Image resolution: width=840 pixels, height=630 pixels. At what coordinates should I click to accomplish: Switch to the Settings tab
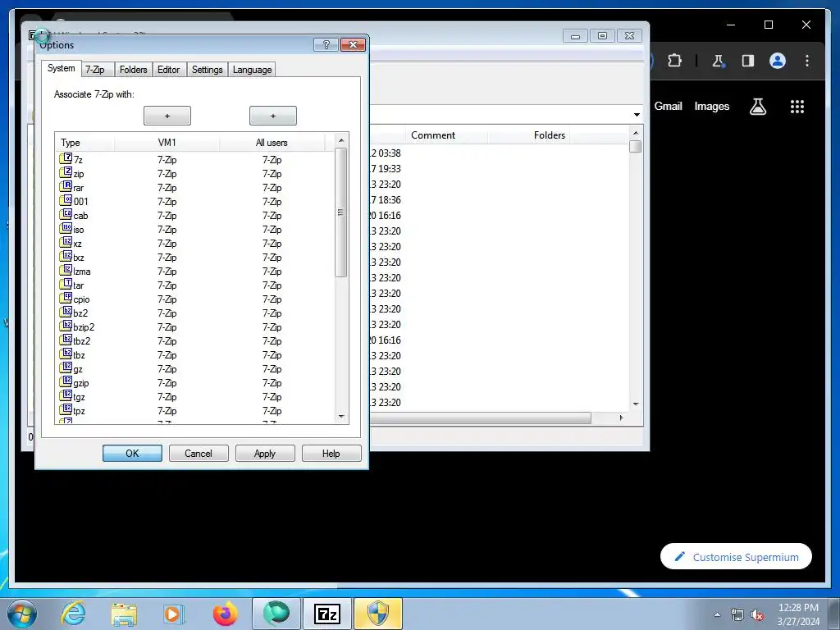208,70
